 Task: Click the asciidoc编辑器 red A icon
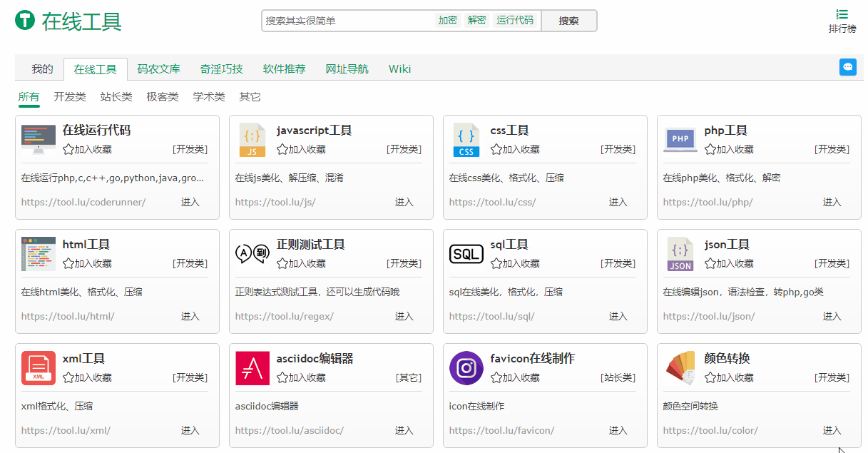[x=252, y=368]
